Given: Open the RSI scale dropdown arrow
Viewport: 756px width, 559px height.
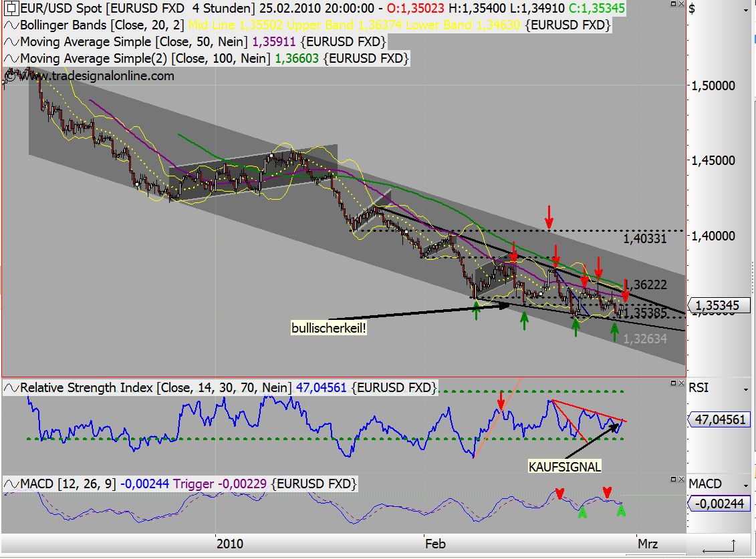Looking at the screenshot, I should coord(746,389).
